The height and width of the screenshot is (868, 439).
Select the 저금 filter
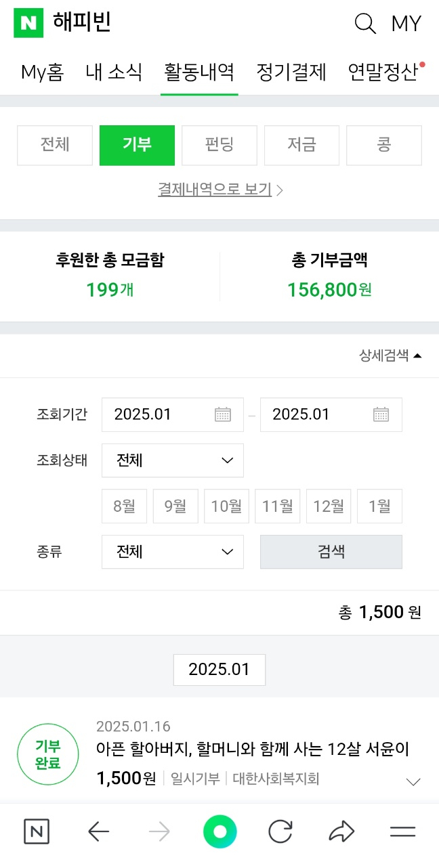(x=301, y=145)
